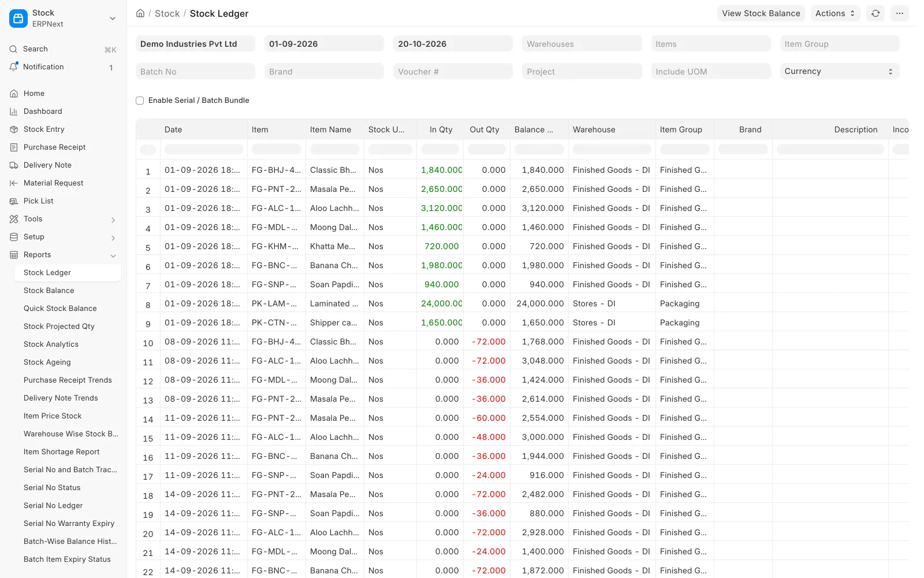Click the Date column header
This screenshot has width=924, height=578.
[x=203, y=129]
